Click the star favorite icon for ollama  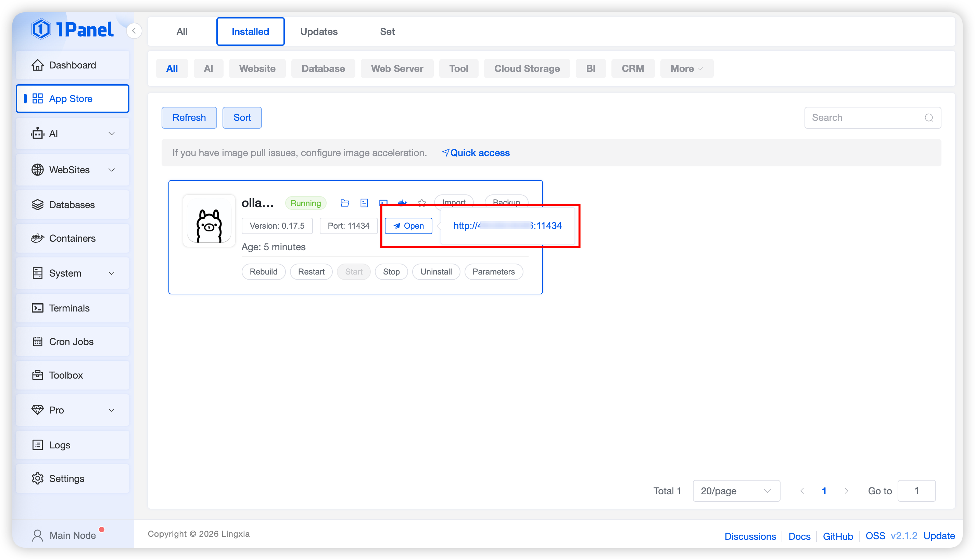[x=421, y=203]
